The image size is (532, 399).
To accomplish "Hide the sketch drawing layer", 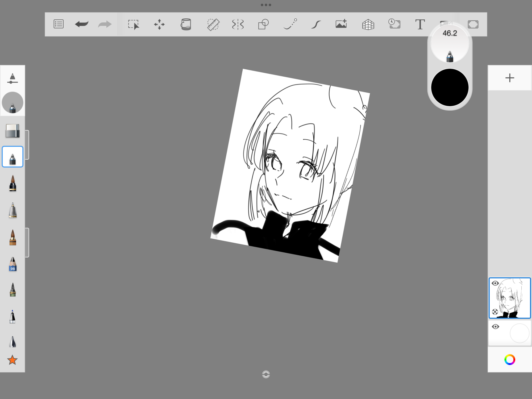I will pyautogui.click(x=495, y=283).
